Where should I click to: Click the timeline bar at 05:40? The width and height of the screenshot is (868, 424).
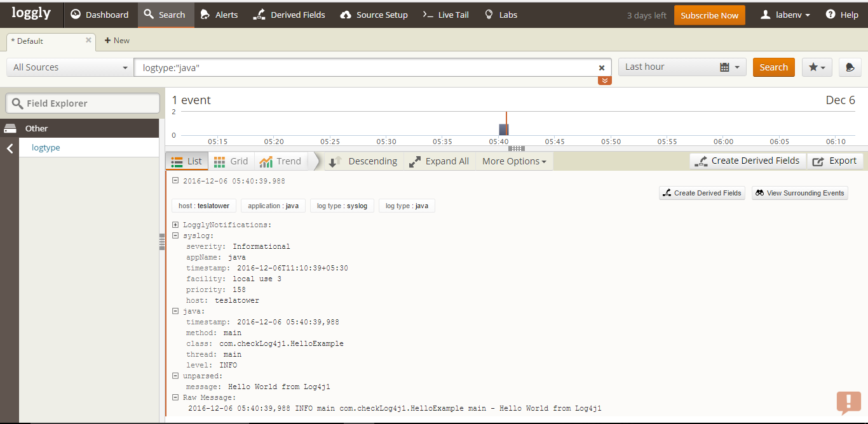click(x=504, y=129)
